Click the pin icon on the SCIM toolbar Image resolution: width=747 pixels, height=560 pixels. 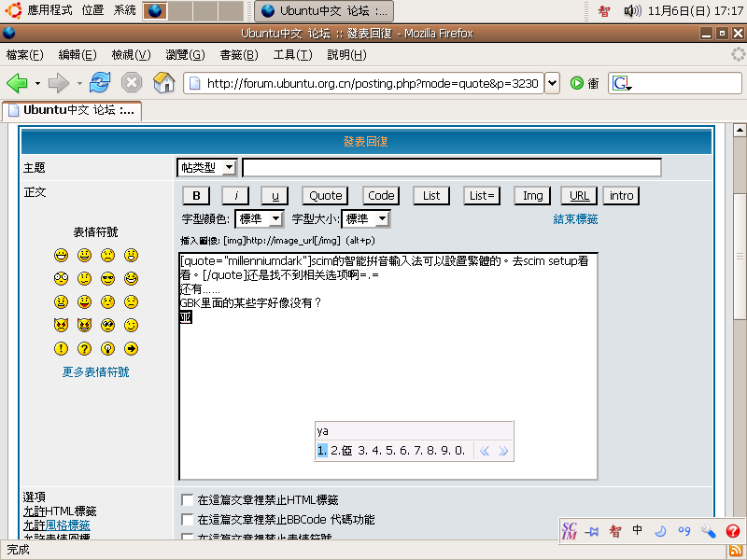(x=592, y=531)
